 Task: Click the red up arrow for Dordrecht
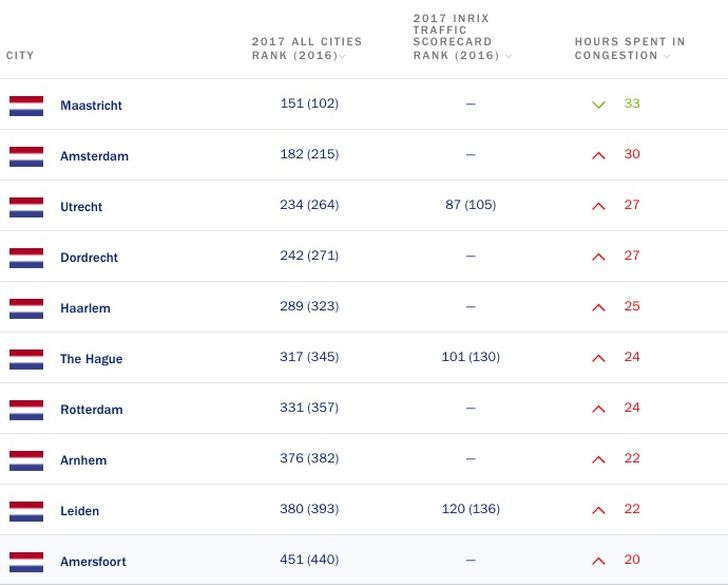tap(599, 256)
